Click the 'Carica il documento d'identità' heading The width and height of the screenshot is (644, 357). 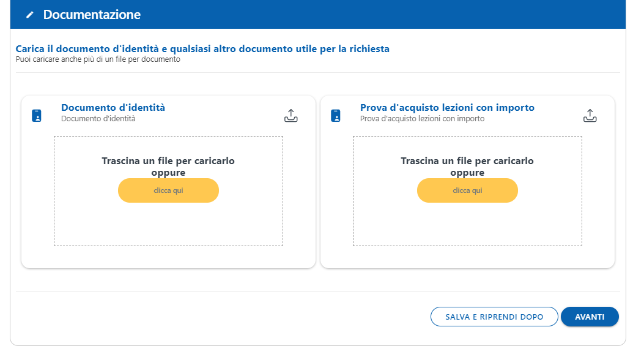pyautogui.click(x=202, y=49)
